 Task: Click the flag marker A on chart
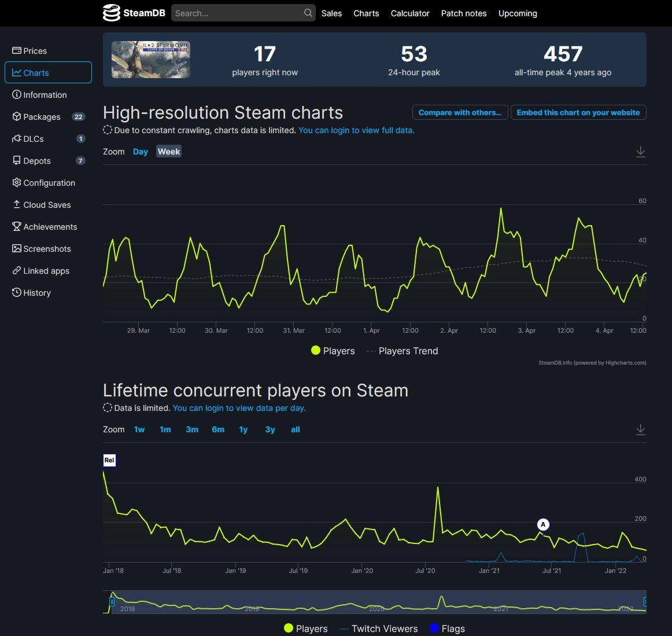click(x=542, y=524)
